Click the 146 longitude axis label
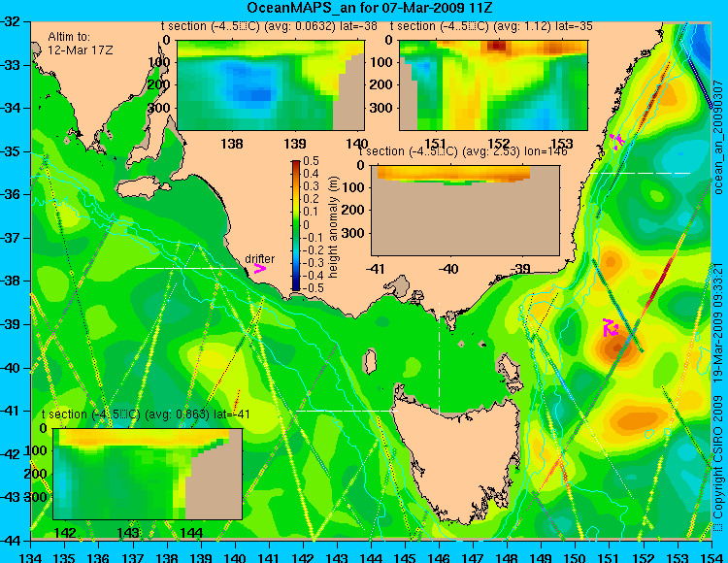This screenshot has width=728, height=563. click(x=439, y=557)
